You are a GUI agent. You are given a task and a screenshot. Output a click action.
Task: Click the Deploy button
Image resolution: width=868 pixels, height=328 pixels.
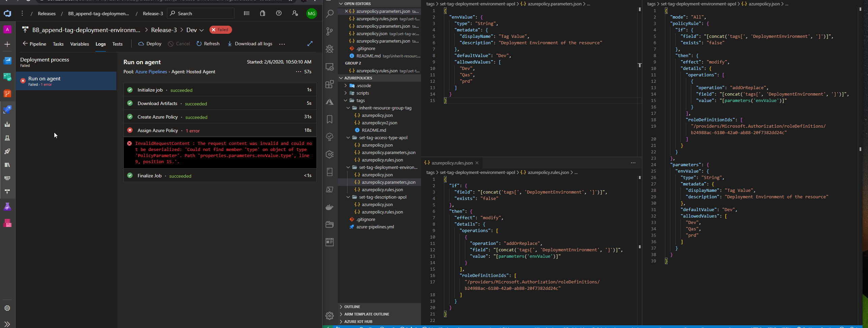pyautogui.click(x=150, y=44)
